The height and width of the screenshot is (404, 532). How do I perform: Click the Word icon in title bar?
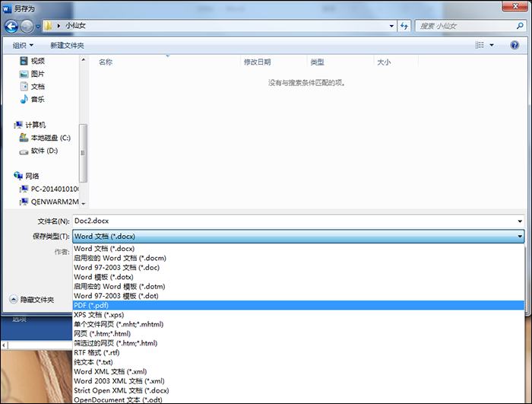(7, 8)
